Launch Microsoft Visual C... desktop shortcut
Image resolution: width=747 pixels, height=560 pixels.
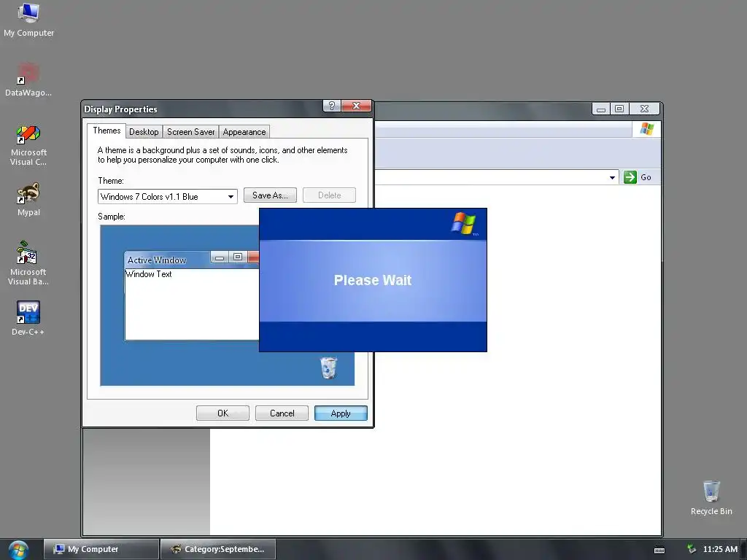pyautogui.click(x=28, y=145)
